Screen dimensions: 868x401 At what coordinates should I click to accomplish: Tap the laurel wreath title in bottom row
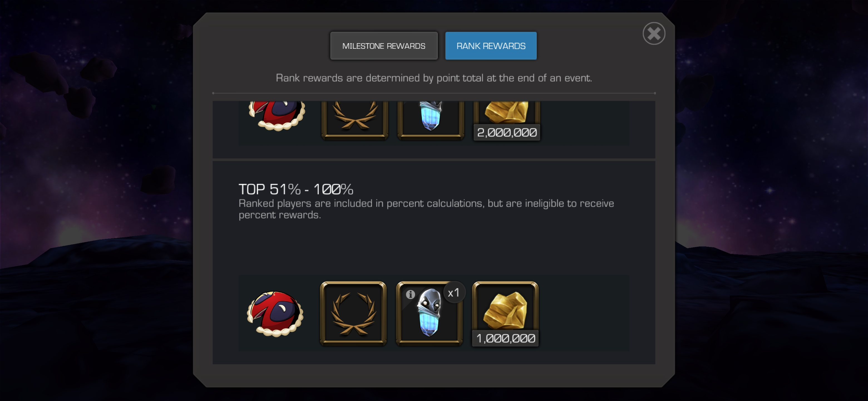point(353,314)
